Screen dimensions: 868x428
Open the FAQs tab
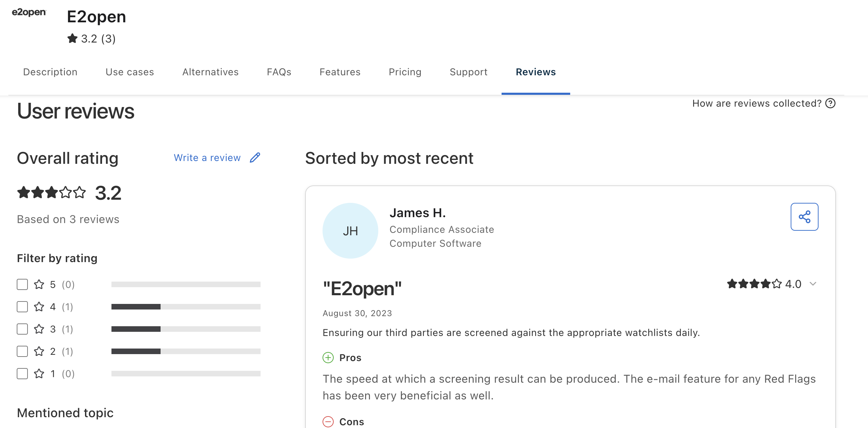279,72
